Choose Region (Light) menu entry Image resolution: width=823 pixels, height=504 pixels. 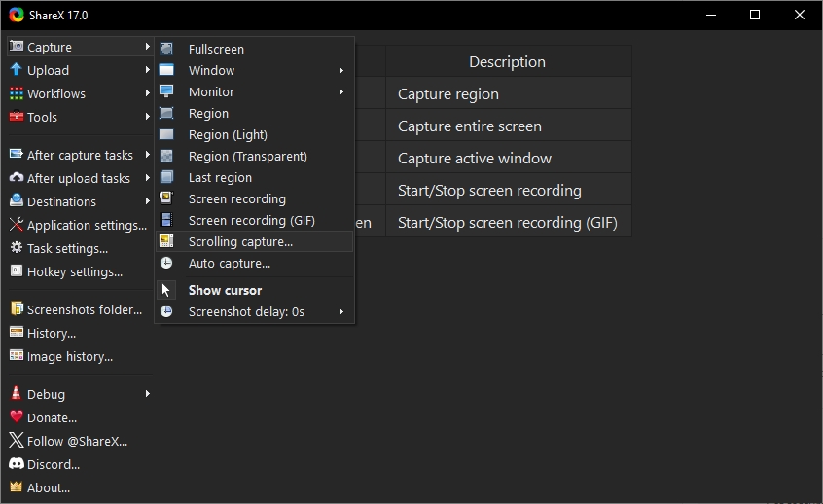pyautogui.click(x=255, y=135)
